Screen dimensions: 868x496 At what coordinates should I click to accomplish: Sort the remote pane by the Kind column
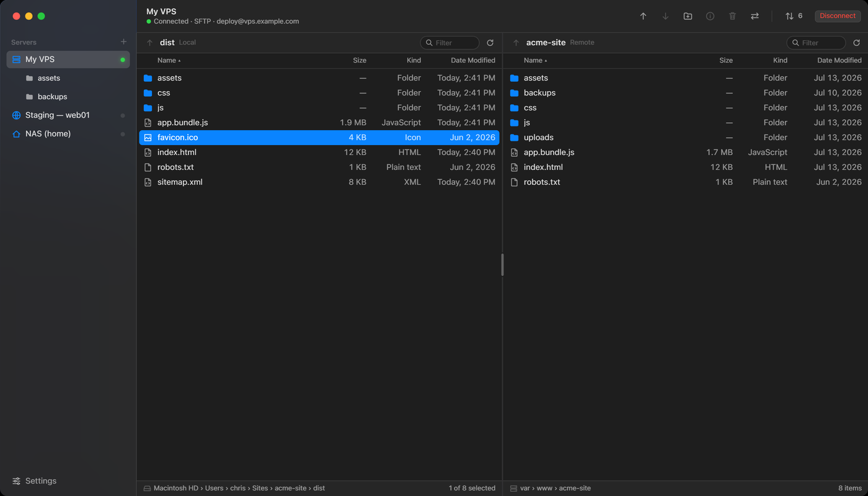click(780, 60)
